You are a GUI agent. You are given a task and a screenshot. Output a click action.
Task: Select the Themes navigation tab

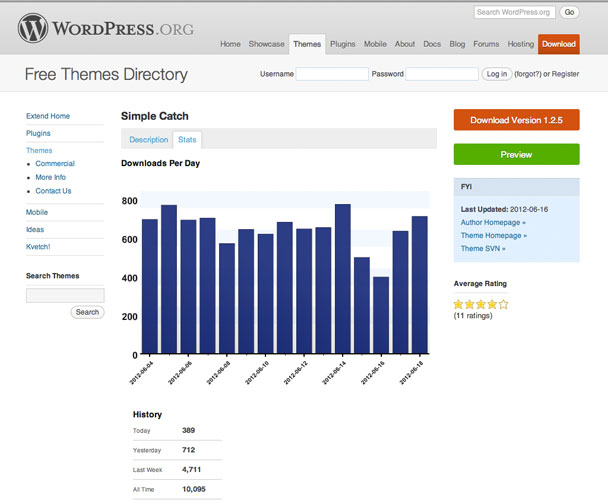pos(307,44)
